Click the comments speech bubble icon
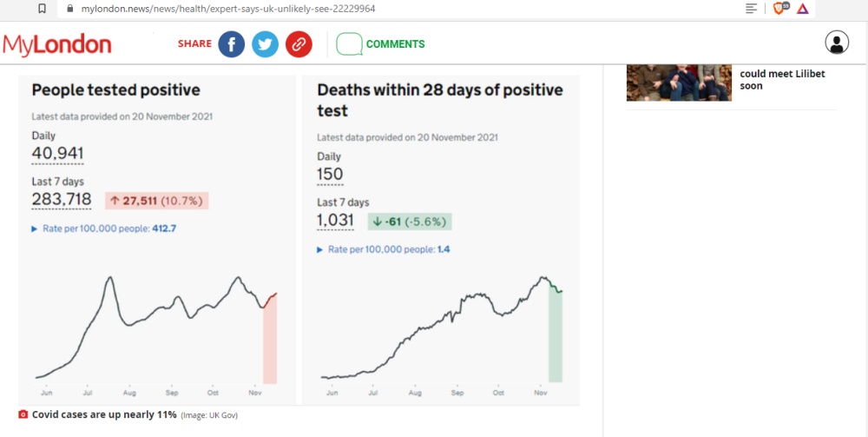Image resolution: width=868 pixels, height=437 pixels. (x=349, y=44)
